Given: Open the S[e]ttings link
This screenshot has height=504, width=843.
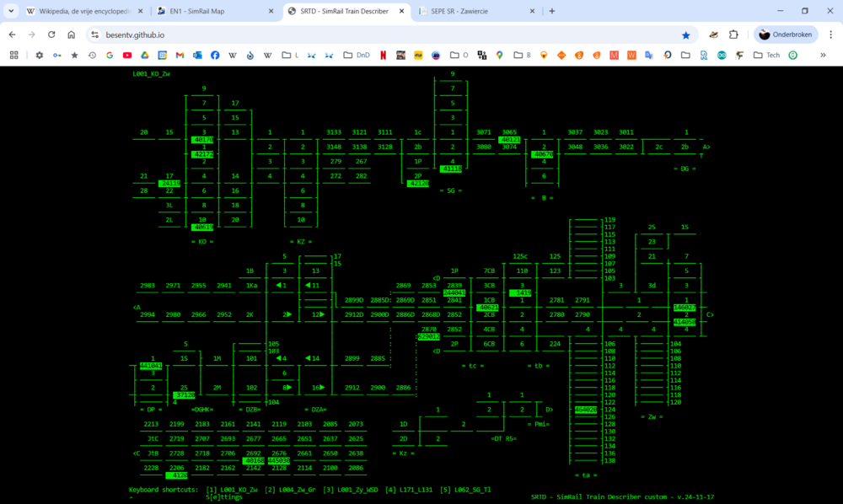Looking at the screenshot, I should (223, 497).
